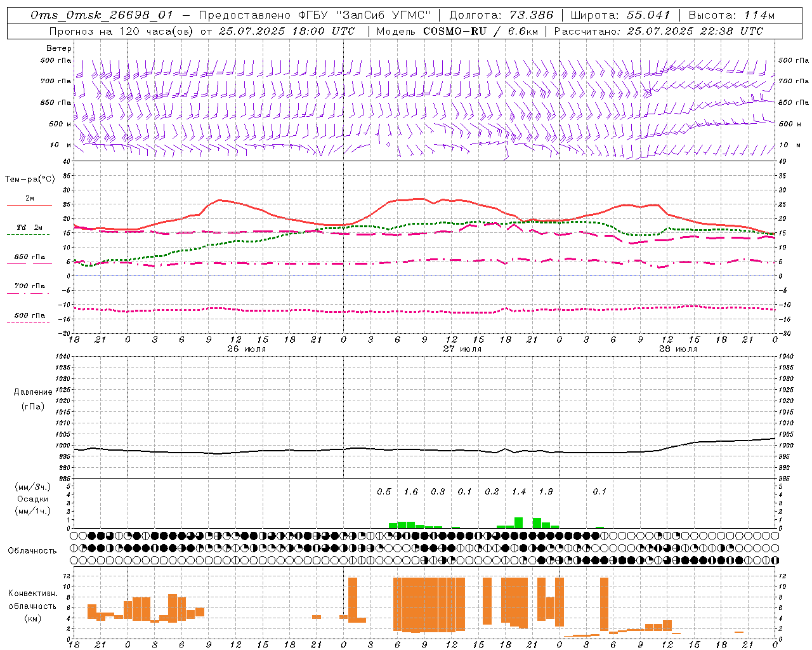This screenshot has height=650, width=812.
Task: Click the 3-hour precipitation value 1.9
Action: click(546, 492)
